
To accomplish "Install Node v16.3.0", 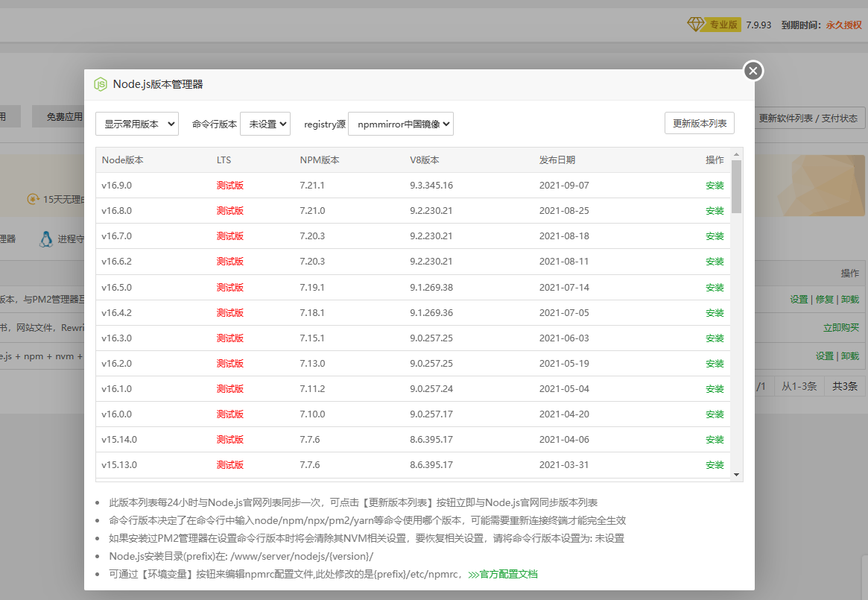I will pos(715,338).
